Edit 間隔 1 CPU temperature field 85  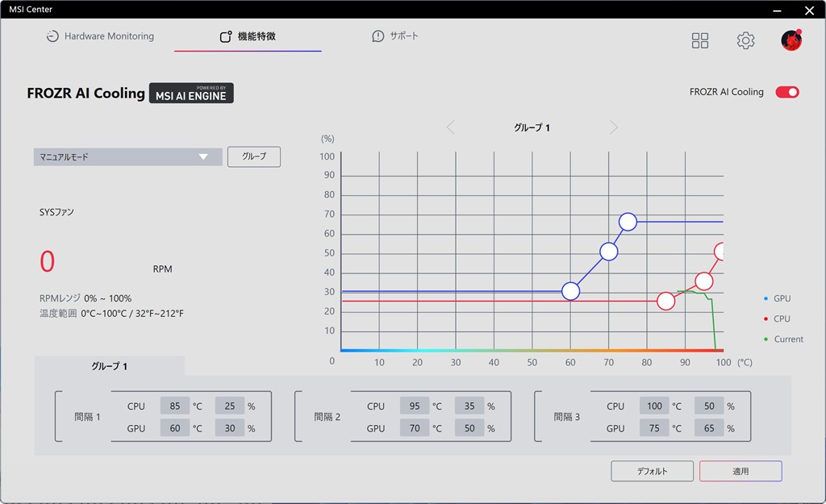coord(175,406)
